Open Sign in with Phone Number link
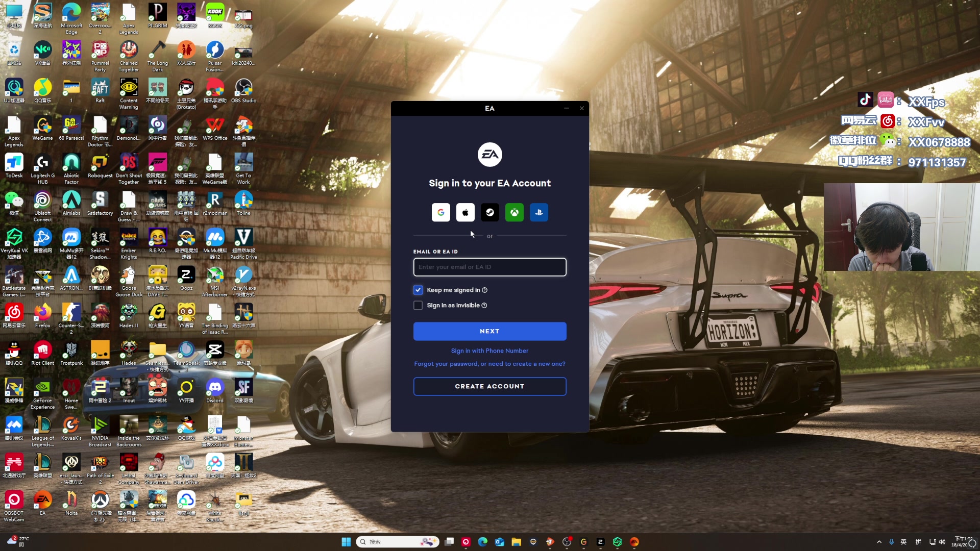The height and width of the screenshot is (551, 980). pyautogui.click(x=489, y=351)
